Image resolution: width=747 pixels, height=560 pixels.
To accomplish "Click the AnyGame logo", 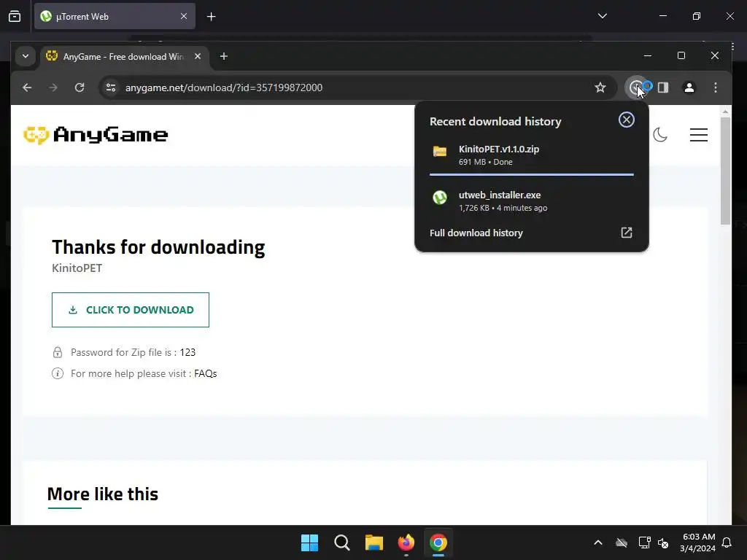I will (96, 135).
